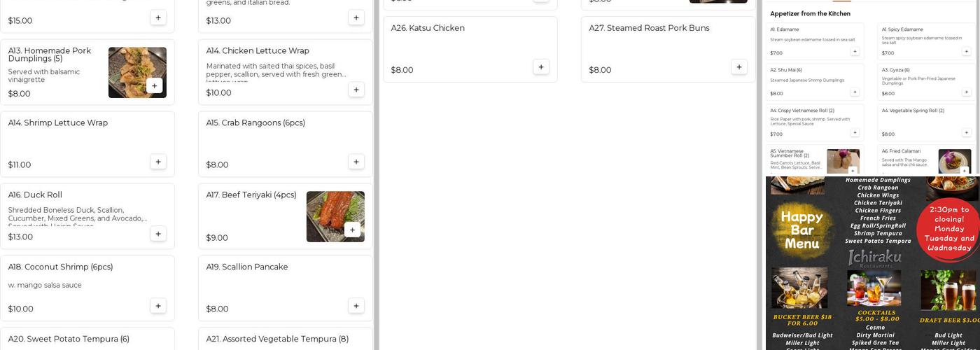Add Crispy Vietnamese Roll to order
The image size is (980, 350).
[854, 133]
